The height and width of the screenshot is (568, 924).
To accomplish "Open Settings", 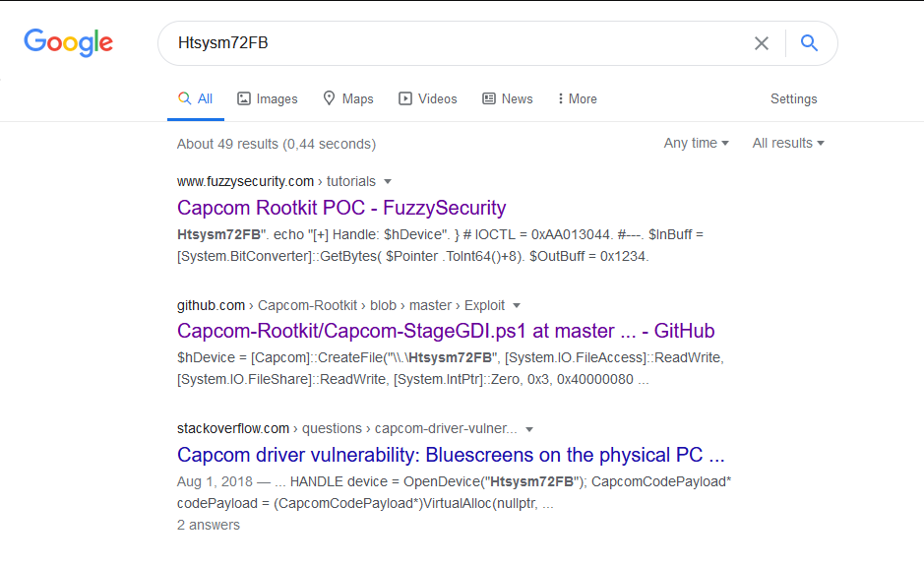I will [x=794, y=99].
